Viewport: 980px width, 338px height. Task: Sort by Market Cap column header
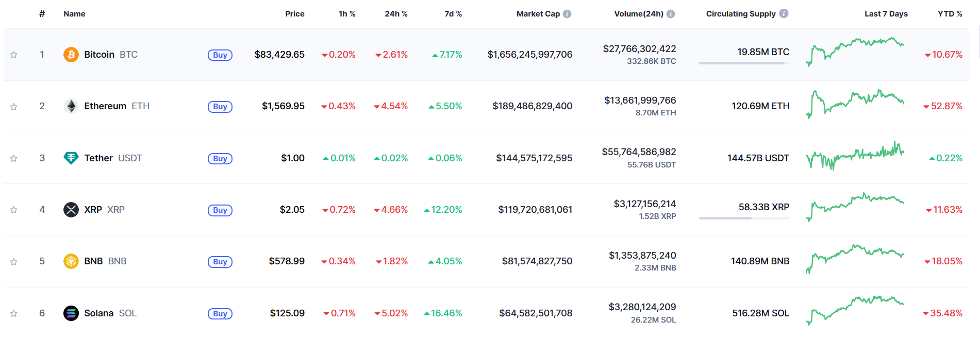[538, 14]
